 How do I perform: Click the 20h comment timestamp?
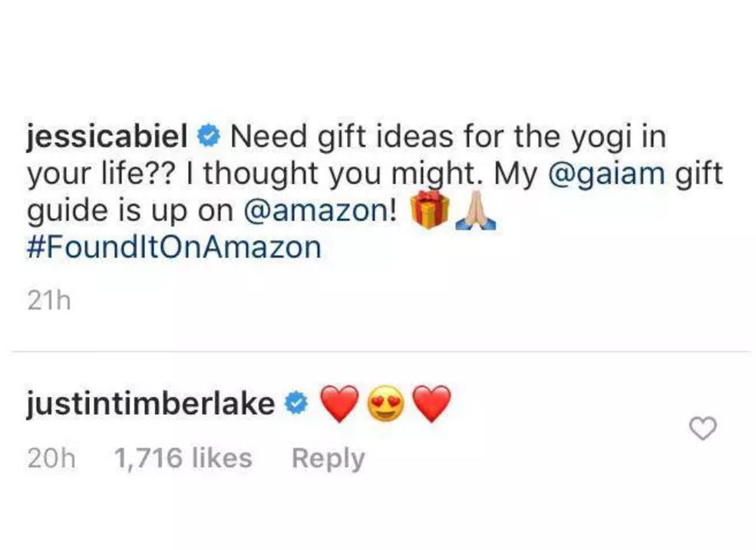[x=51, y=458]
